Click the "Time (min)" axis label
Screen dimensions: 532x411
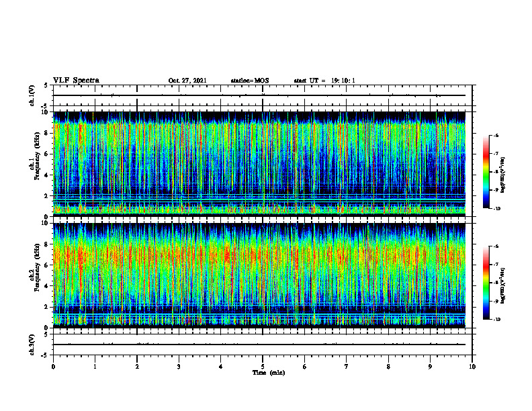pyautogui.click(x=269, y=373)
